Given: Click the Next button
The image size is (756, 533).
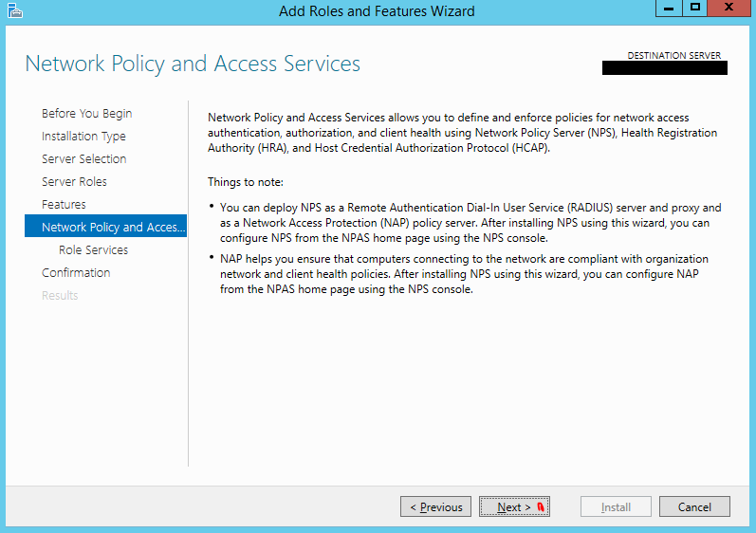Looking at the screenshot, I should point(514,507).
